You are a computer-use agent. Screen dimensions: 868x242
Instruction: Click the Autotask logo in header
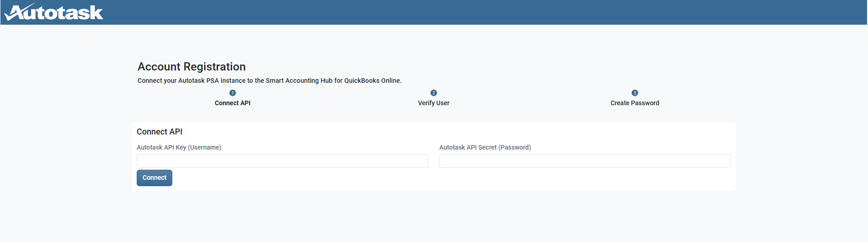tap(54, 12)
